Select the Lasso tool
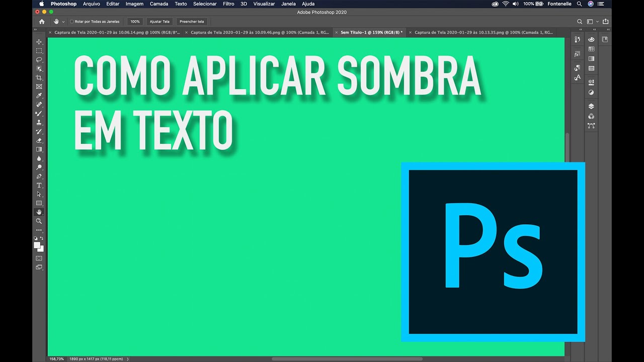Viewport: 644px width, 362px height. [39, 60]
